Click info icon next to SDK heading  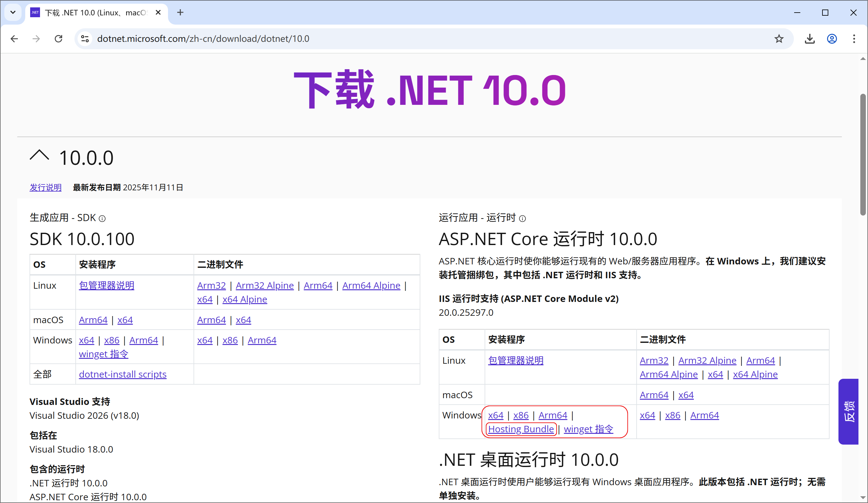[102, 219]
